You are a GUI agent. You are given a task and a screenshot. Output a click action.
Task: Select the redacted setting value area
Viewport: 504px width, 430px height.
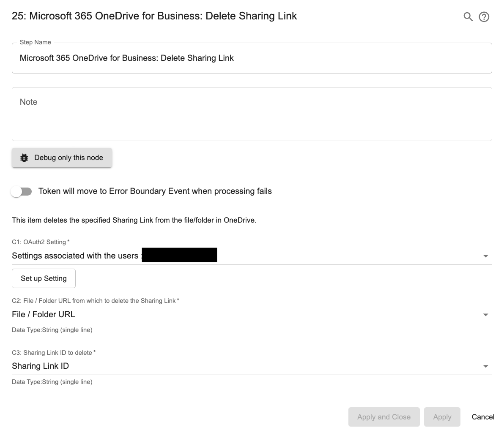(x=179, y=255)
